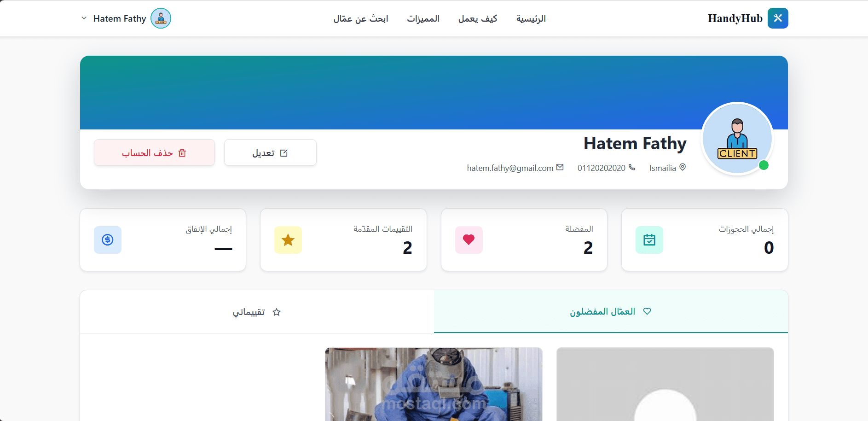Click the phone icon beside 01120202020
Image resolution: width=868 pixels, height=421 pixels.
[x=632, y=167]
